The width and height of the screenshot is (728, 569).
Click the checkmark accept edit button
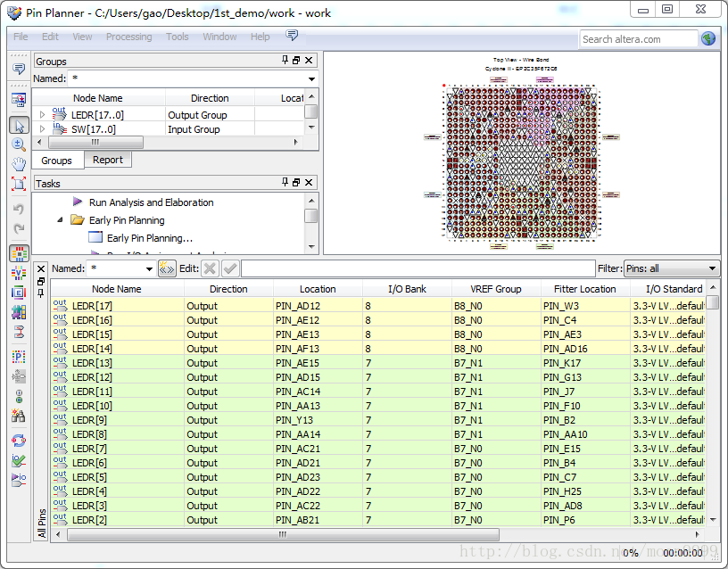point(230,268)
